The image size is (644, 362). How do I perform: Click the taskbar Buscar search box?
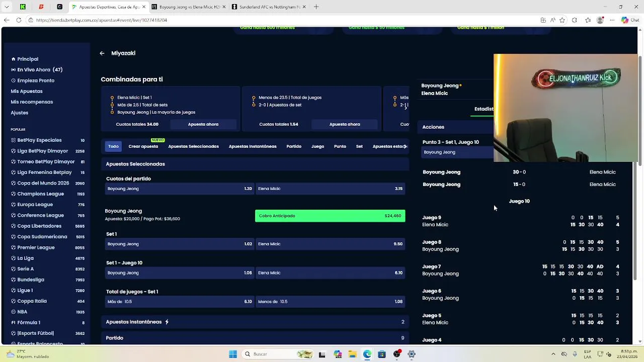click(278, 354)
